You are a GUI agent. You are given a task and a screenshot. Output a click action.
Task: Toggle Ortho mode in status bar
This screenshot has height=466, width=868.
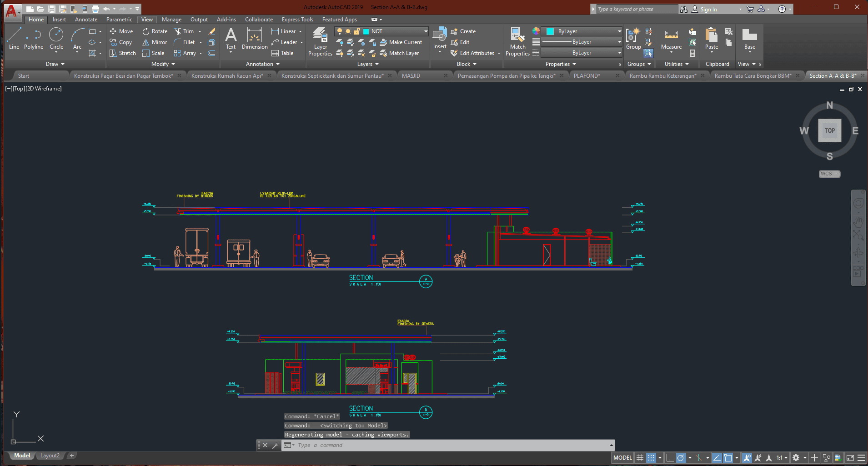click(x=669, y=458)
